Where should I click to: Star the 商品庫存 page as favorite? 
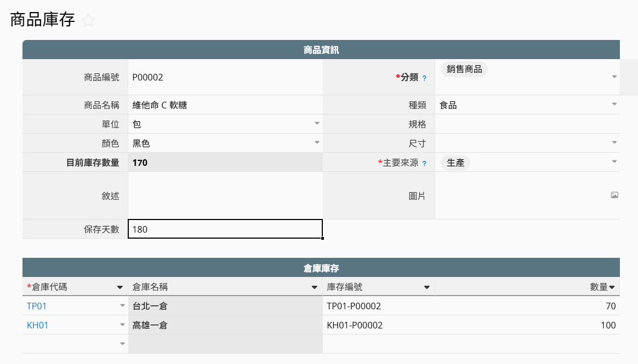click(88, 21)
